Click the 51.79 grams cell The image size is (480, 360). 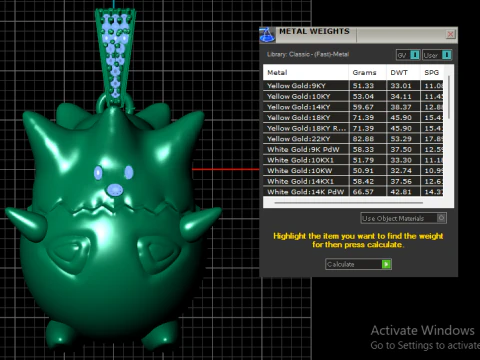point(367,160)
